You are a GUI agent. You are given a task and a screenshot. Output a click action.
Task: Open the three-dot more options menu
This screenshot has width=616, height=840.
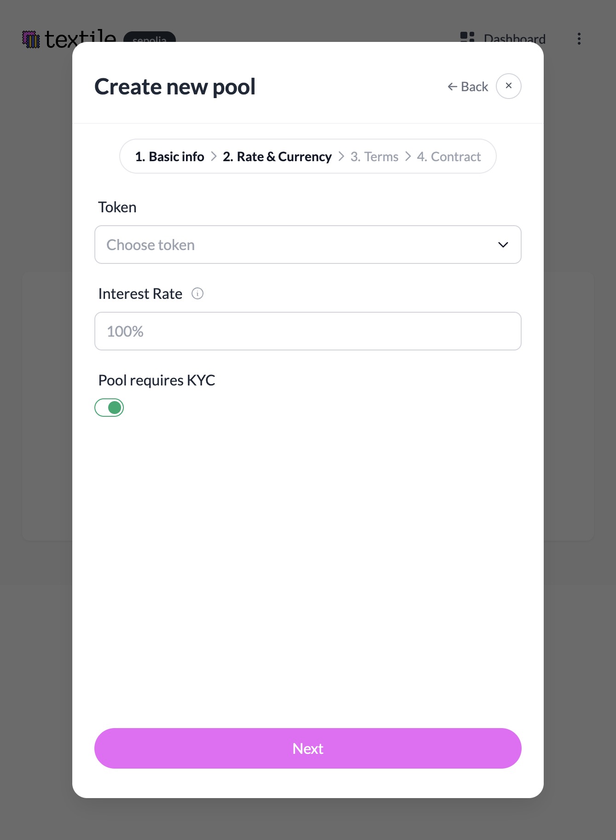coord(579,39)
